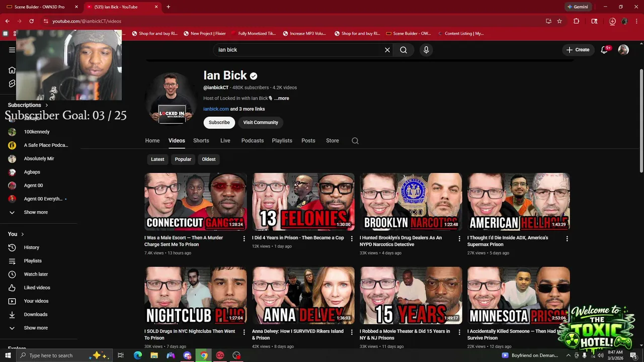Show hidden system tray icons chevron
644x362 pixels.
pyautogui.click(x=568, y=355)
